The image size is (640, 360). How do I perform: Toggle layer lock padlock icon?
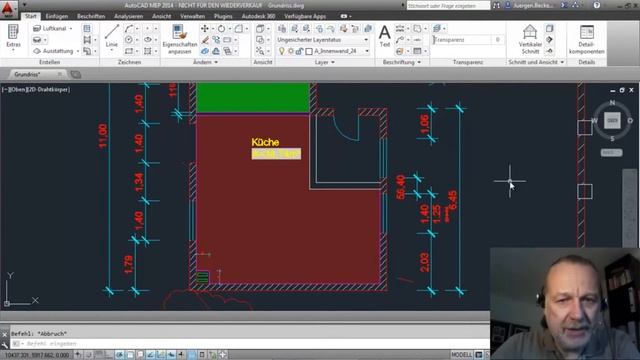click(x=300, y=51)
